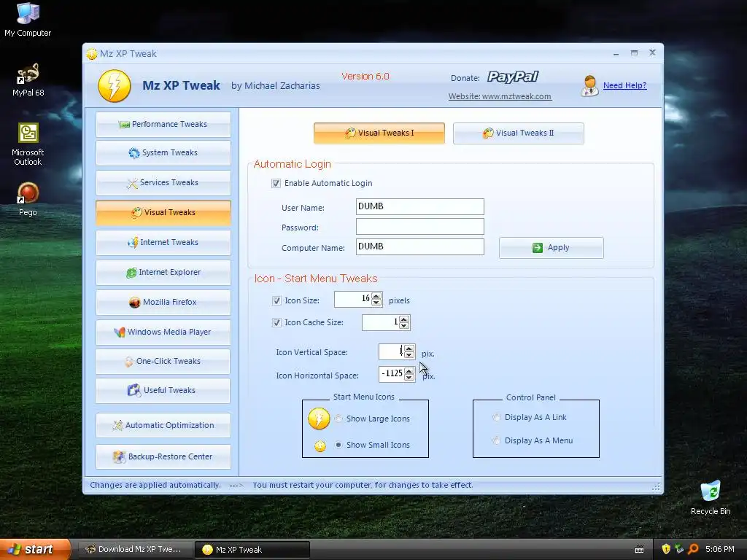This screenshot has height=560, width=747.
Task: Open Useful Tweaks section
Action: click(x=163, y=391)
